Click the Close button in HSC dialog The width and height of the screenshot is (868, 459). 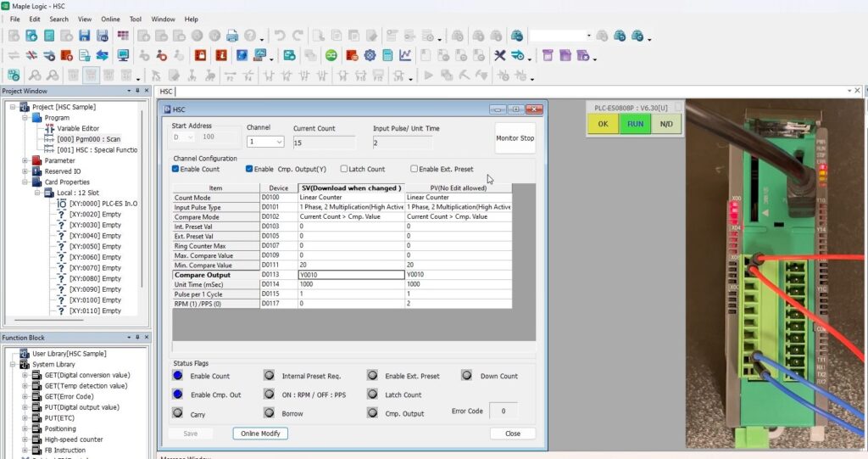coord(513,434)
